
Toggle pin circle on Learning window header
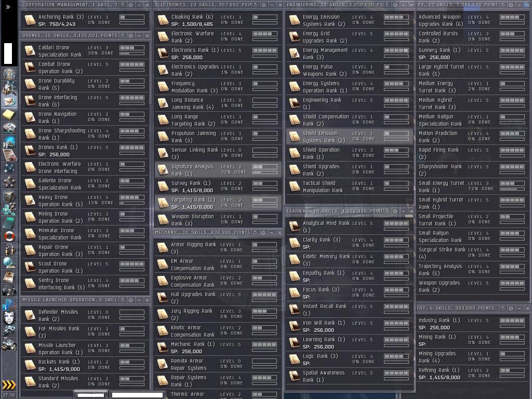tap(395, 211)
